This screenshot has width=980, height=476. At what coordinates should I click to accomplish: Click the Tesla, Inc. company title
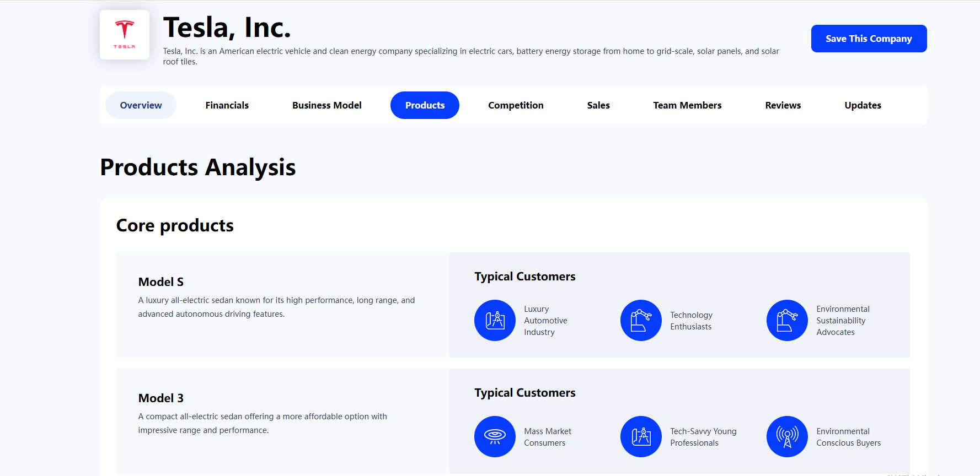click(227, 27)
